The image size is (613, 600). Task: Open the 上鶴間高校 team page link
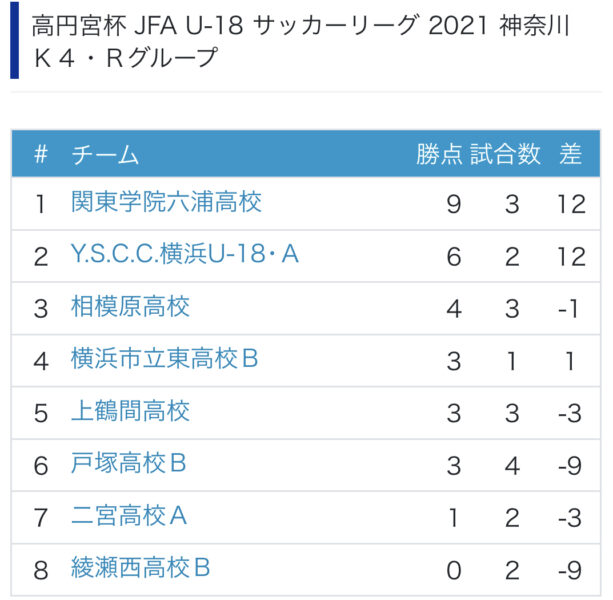point(130,411)
